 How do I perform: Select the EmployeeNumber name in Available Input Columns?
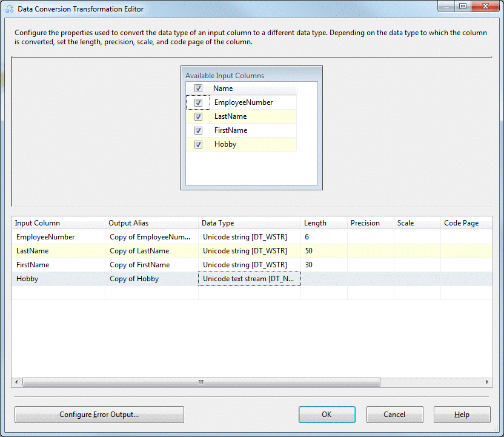click(253, 102)
